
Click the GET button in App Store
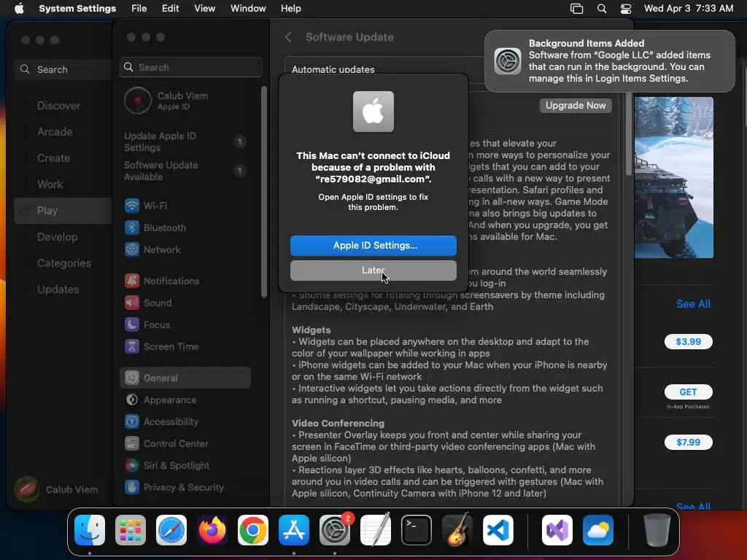click(x=689, y=392)
